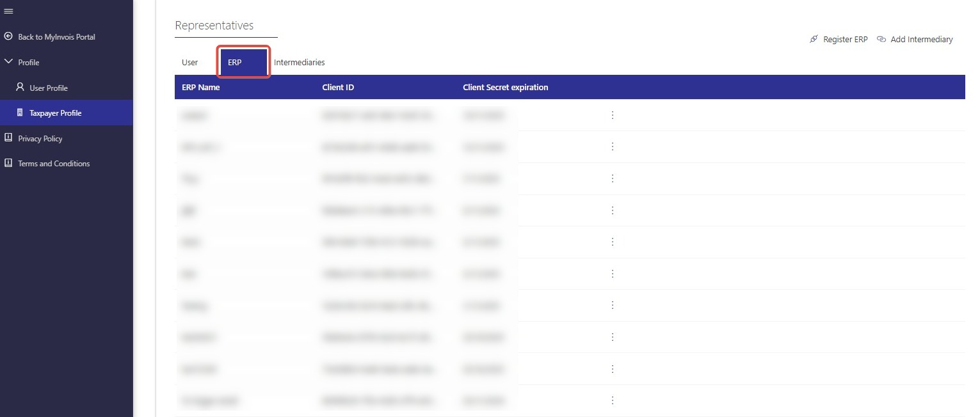Click the Add Intermediary button
The image size is (980, 417).
tap(915, 40)
